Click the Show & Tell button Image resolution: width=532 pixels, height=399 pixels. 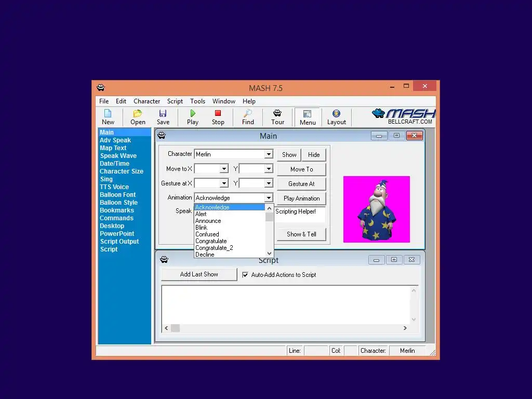(302, 234)
